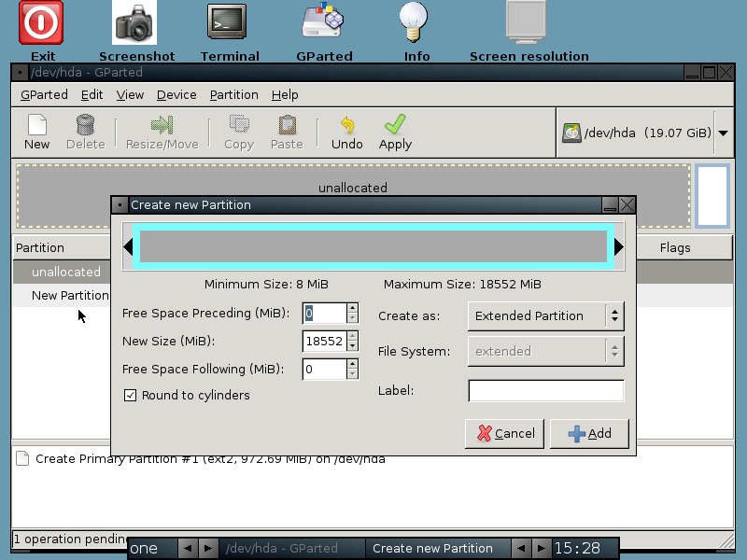Click the Partition column header

pyautogui.click(x=62, y=247)
